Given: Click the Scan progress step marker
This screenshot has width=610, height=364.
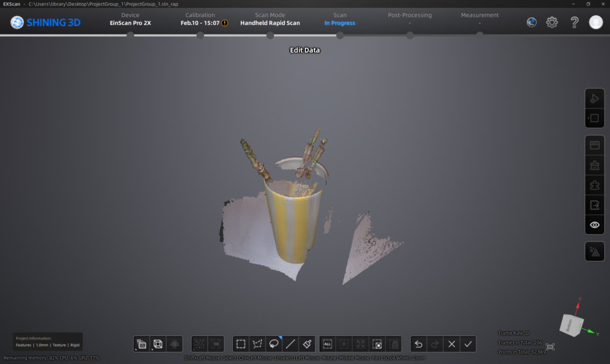Looking at the screenshot, I should pyautogui.click(x=340, y=35).
